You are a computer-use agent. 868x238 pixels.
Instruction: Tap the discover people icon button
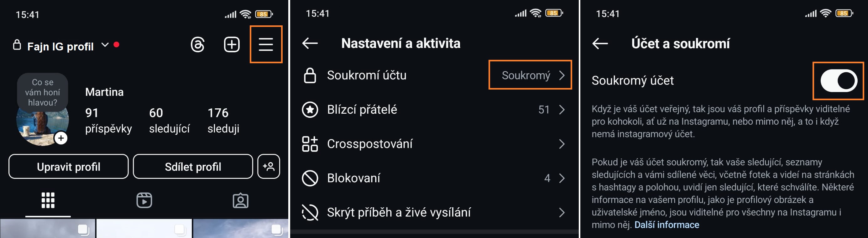click(269, 167)
